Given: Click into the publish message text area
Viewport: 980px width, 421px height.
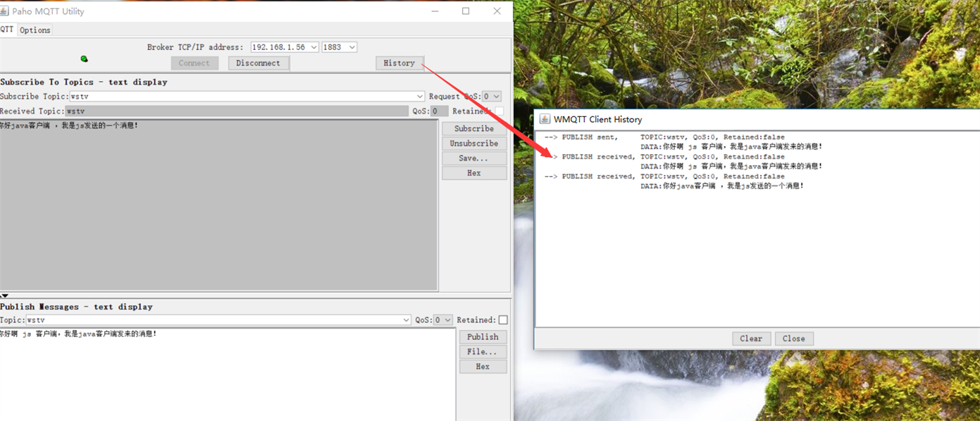Looking at the screenshot, I should [x=225, y=374].
